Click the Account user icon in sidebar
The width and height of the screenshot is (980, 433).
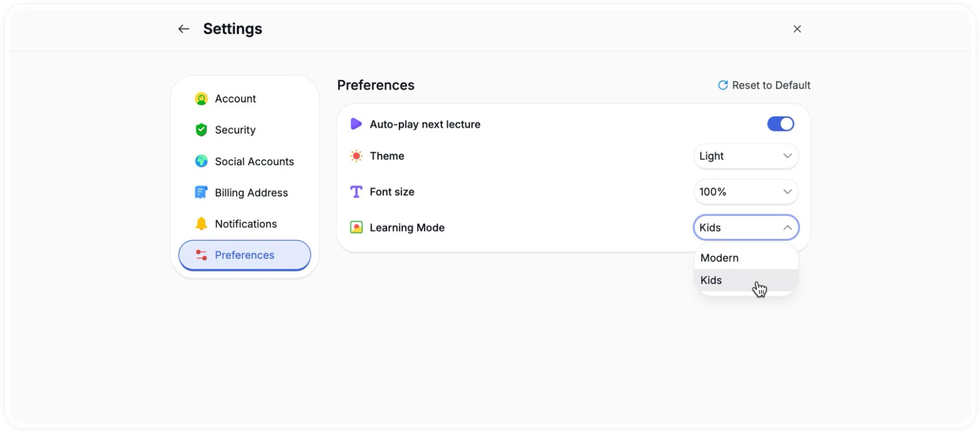pyautogui.click(x=201, y=99)
